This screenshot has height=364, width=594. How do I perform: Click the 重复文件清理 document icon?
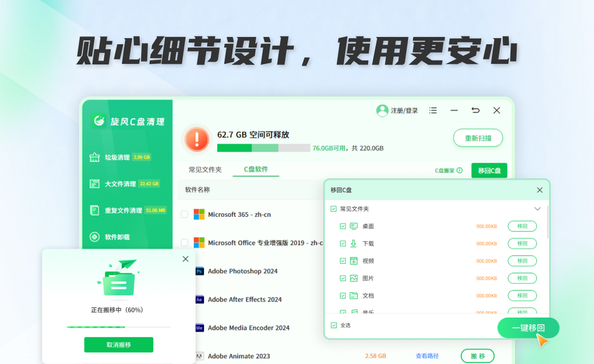pyautogui.click(x=95, y=210)
